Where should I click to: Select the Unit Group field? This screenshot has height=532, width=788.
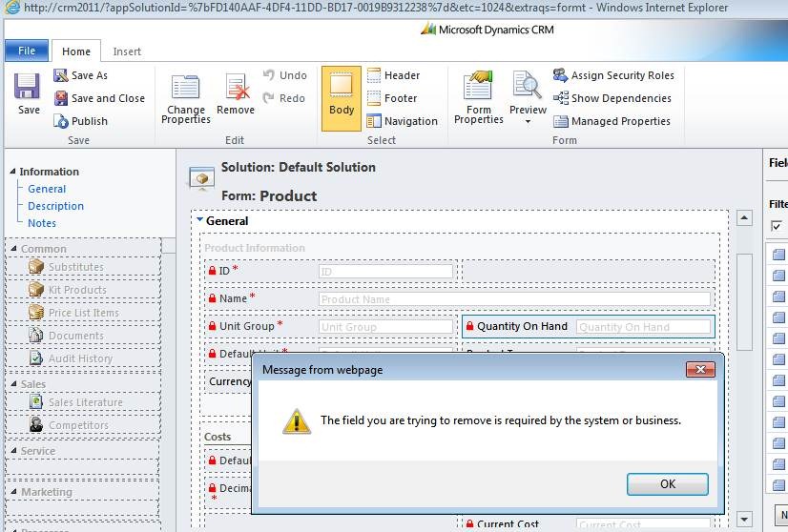[385, 327]
